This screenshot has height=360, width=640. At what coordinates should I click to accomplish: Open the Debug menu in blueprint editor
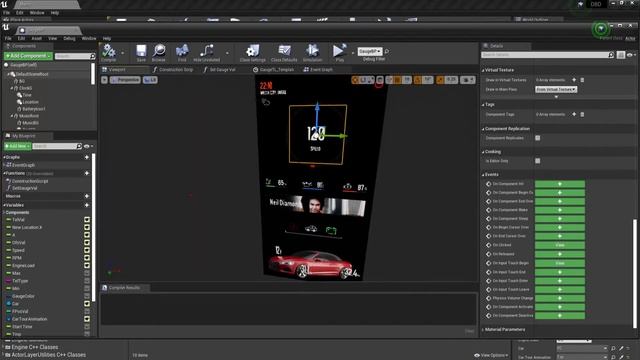pyautogui.click(x=69, y=38)
